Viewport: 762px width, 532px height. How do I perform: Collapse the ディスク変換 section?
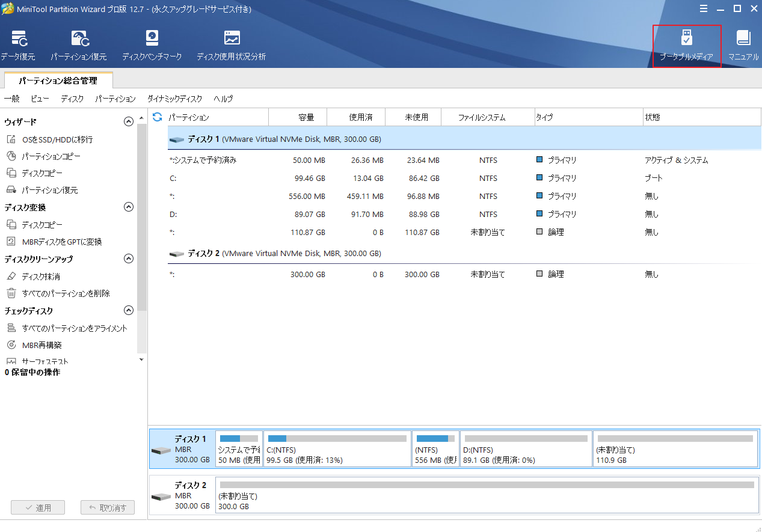click(128, 207)
